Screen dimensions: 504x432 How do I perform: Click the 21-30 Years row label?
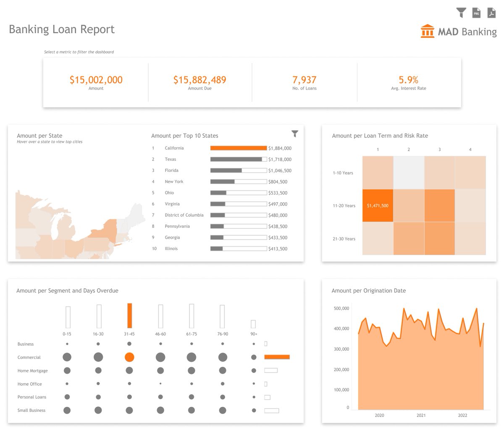tap(344, 239)
